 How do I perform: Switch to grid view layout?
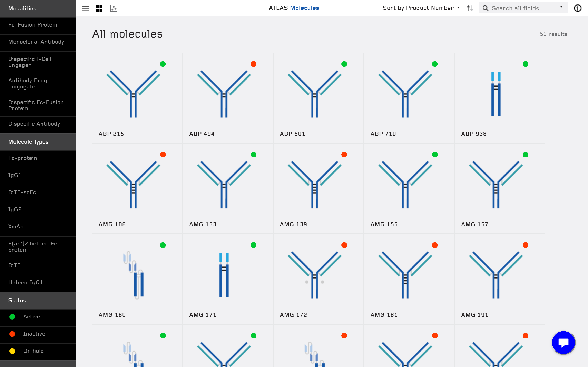pos(99,9)
